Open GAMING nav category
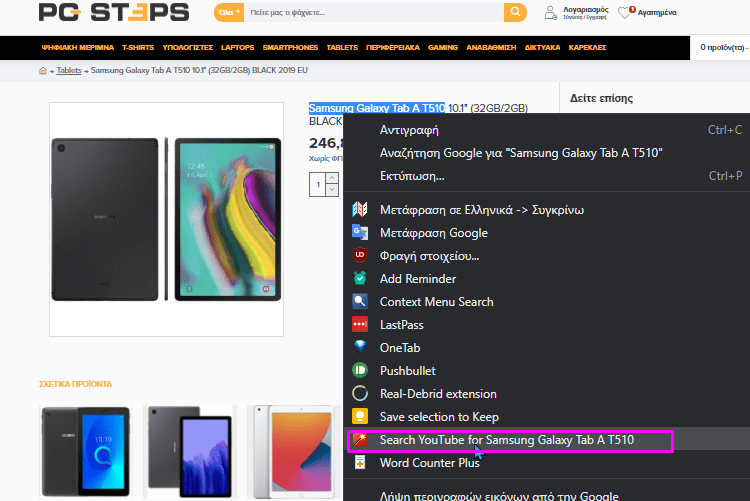Screen dimensions: 750x501 click(x=443, y=47)
